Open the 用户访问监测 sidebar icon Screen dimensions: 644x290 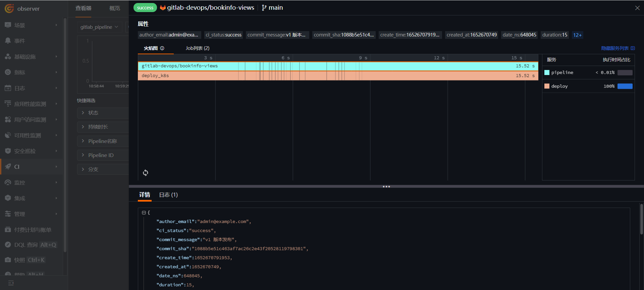[x=8, y=120]
